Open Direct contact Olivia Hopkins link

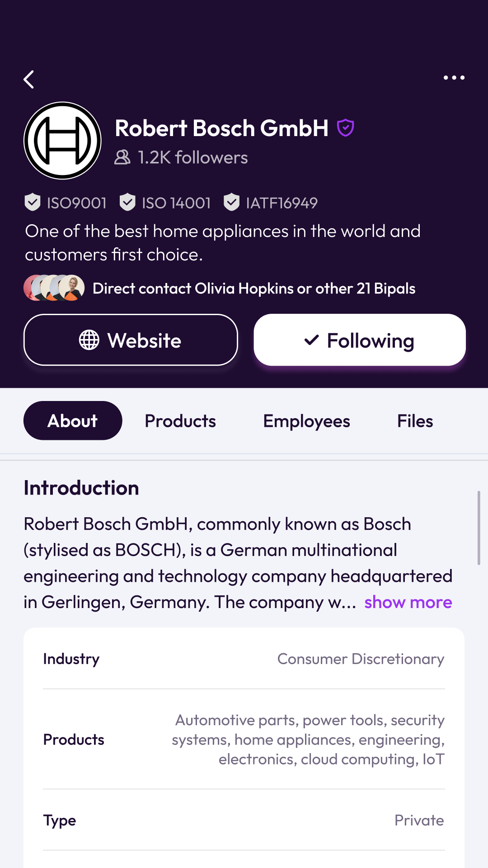tap(253, 288)
